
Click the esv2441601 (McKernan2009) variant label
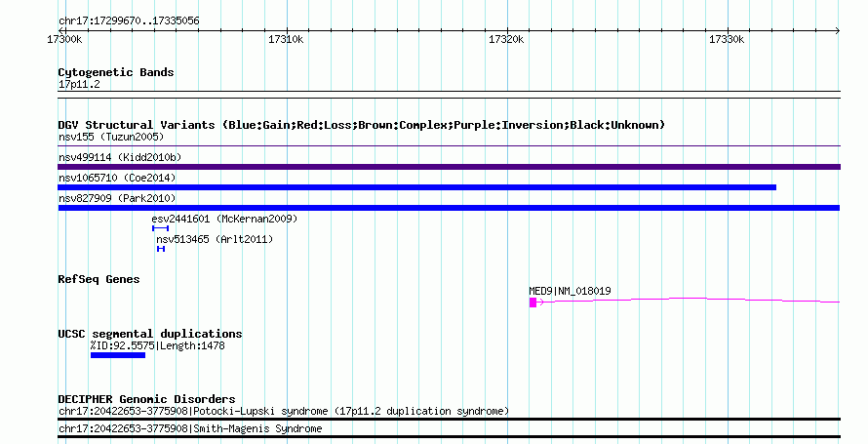(224, 219)
